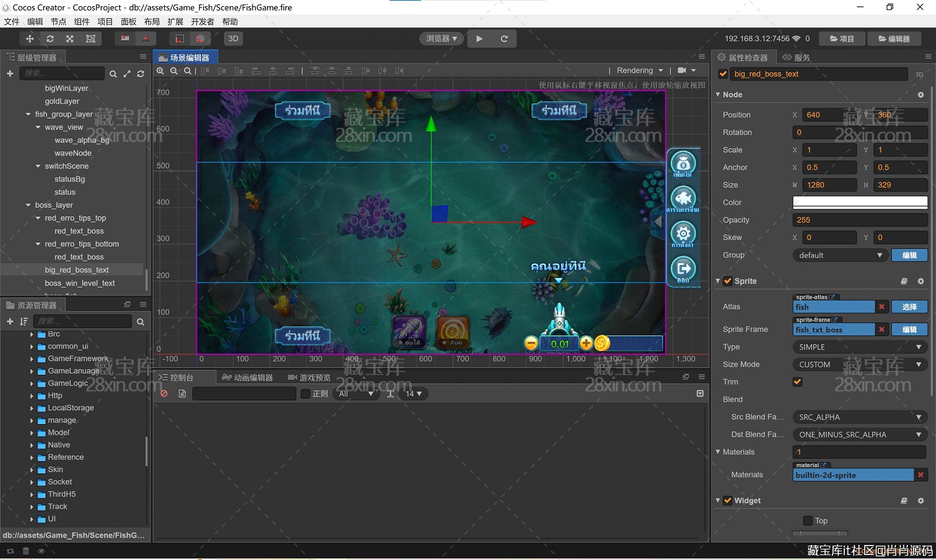This screenshot has height=560, width=936.
Task: Clear the console log output
Action: [x=164, y=393]
